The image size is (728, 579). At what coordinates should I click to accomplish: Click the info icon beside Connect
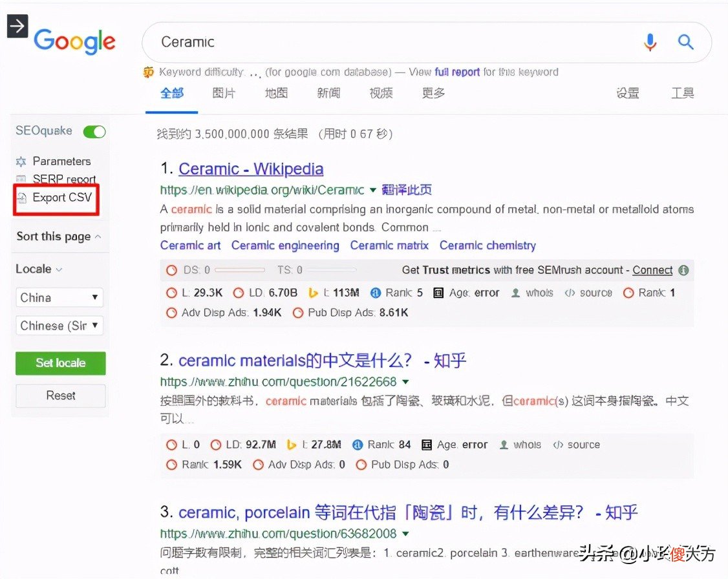tap(683, 270)
